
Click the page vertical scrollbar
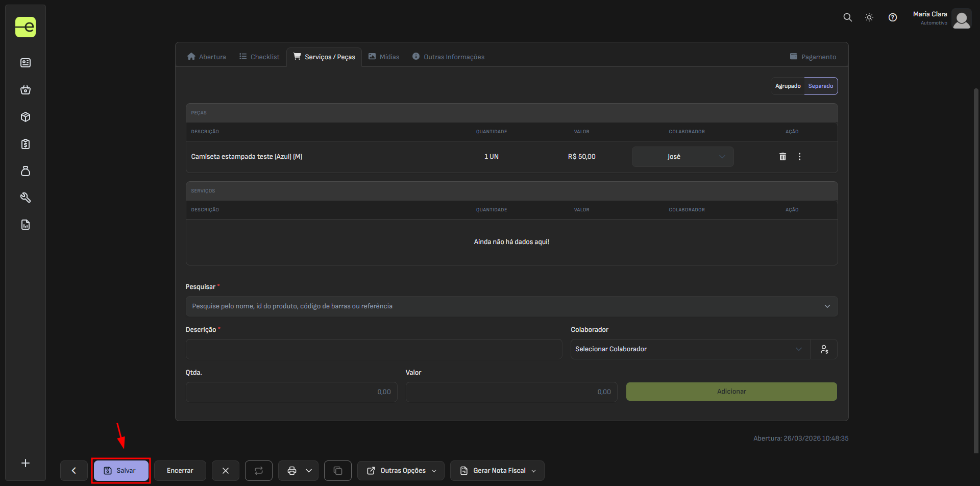tap(976, 271)
